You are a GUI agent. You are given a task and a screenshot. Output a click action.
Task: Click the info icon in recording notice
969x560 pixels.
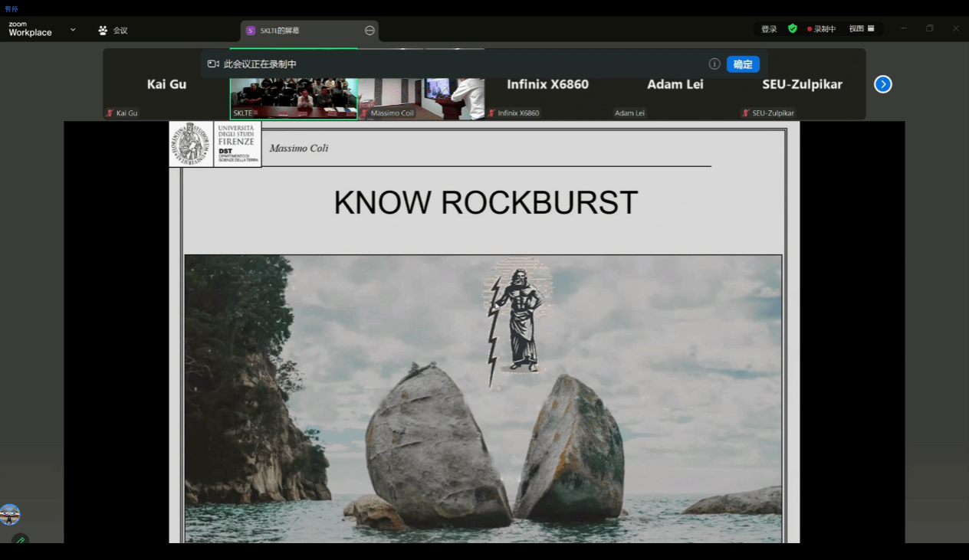click(714, 64)
